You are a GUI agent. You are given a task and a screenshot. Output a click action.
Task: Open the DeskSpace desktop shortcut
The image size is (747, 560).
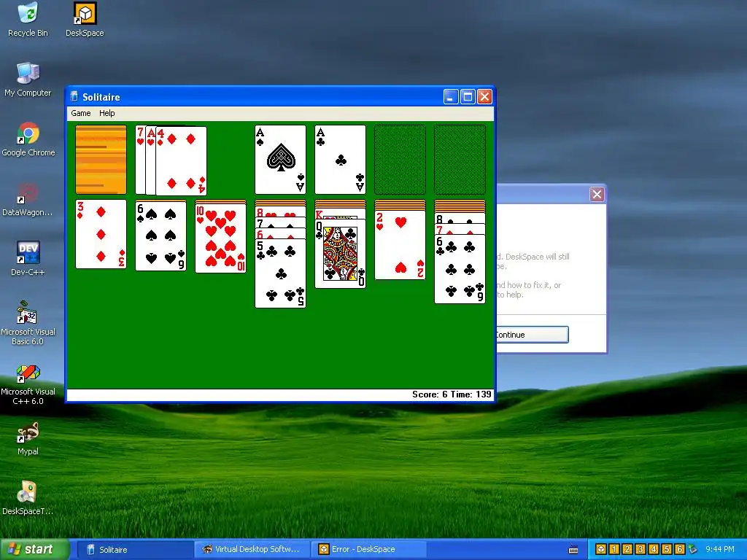tap(85, 20)
